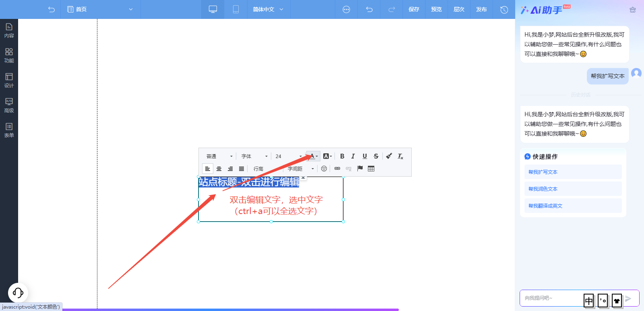The width and height of the screenshot is (644, 311).
Task: Open the 首页 page selector dropdown
Action: click(x=100, y=9)
